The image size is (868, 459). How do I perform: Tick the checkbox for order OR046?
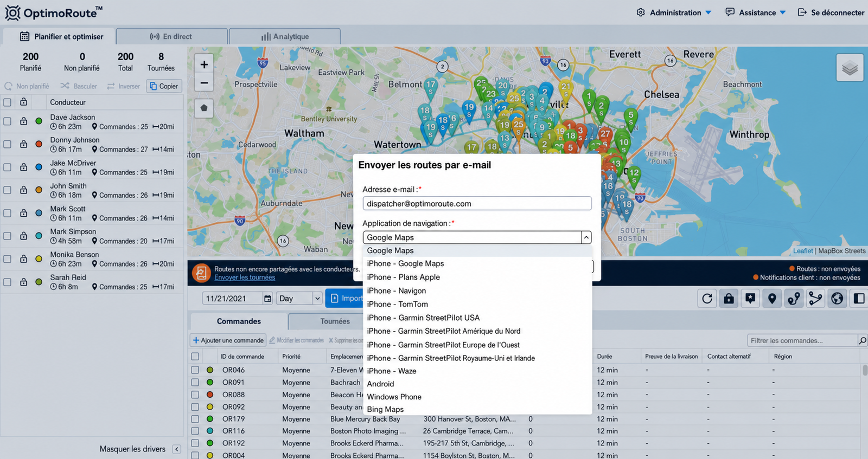coord(195,370)
